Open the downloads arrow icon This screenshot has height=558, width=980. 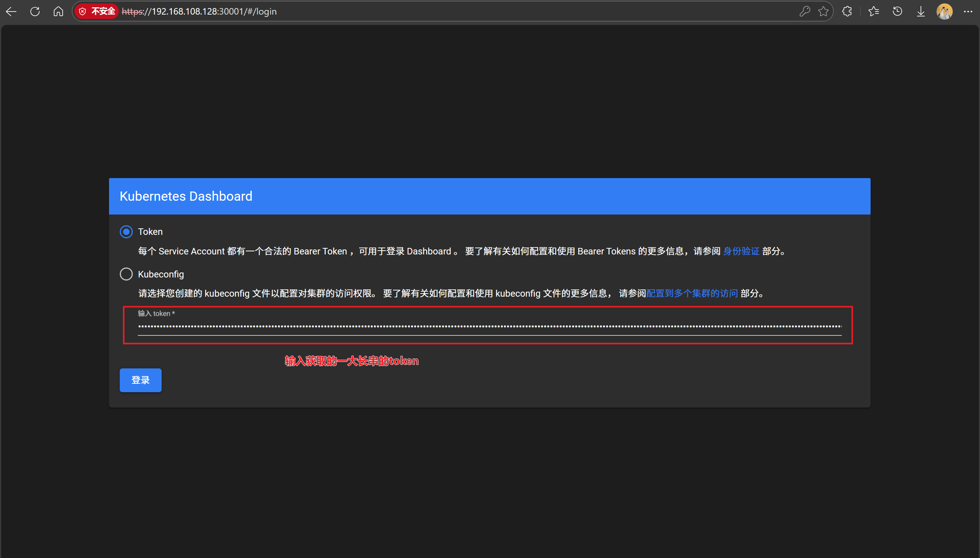point(921,12)
